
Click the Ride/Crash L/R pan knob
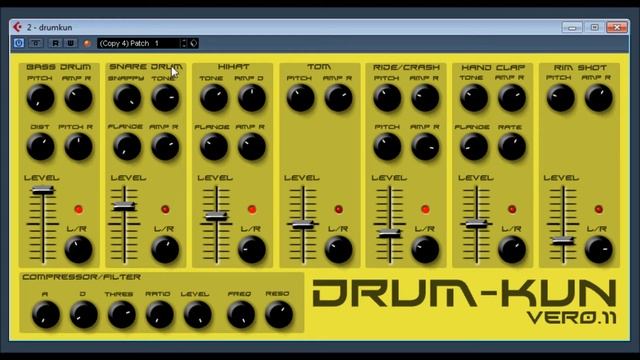coord(425,249)
